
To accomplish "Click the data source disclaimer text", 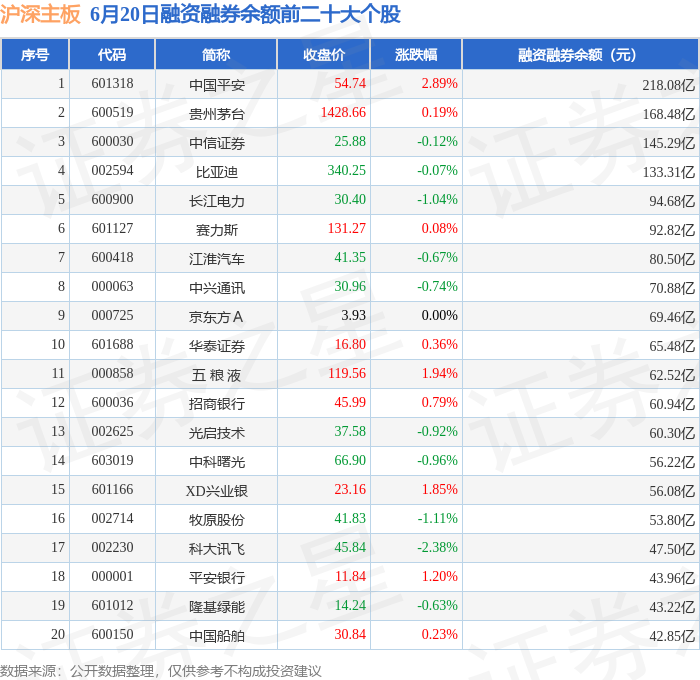I will pos(161,671).
